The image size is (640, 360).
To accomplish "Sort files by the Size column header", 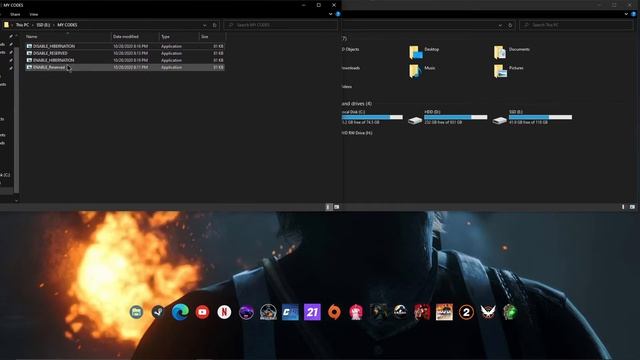I will (211, 36).
